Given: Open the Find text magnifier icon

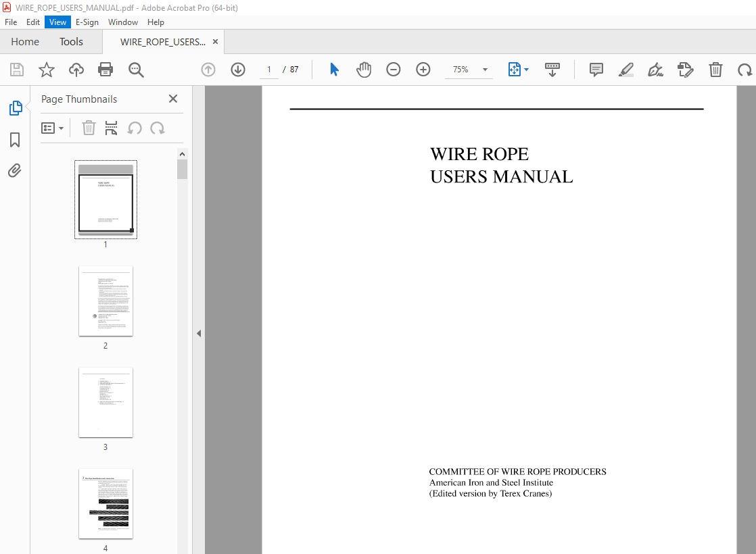Looking at the screenshot, I should (136, 70).
